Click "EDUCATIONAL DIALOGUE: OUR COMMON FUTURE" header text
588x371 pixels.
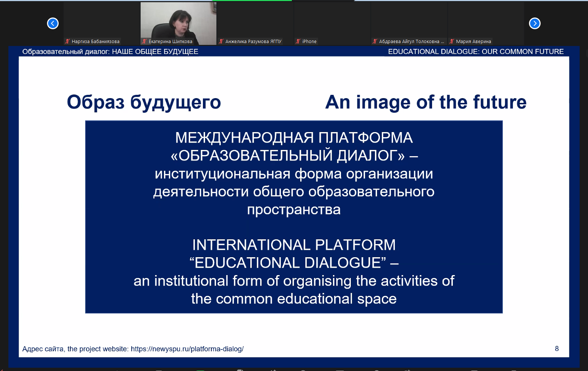point(475,52)
